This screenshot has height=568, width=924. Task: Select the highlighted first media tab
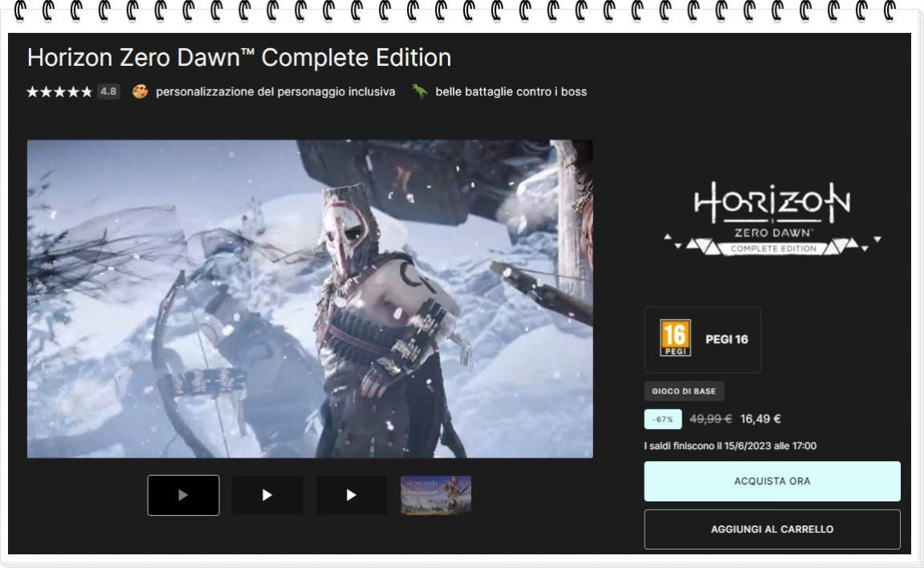pos(183,495)
